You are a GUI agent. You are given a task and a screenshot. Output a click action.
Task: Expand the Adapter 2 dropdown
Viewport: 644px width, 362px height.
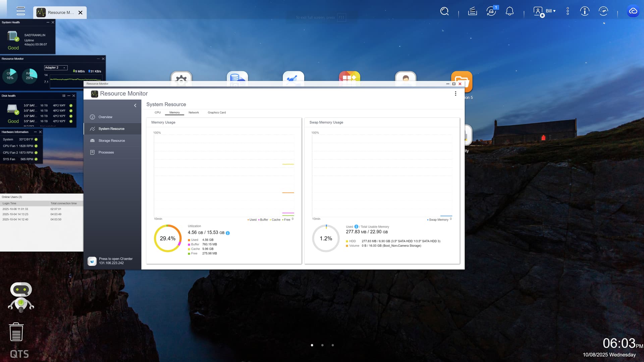56,68
